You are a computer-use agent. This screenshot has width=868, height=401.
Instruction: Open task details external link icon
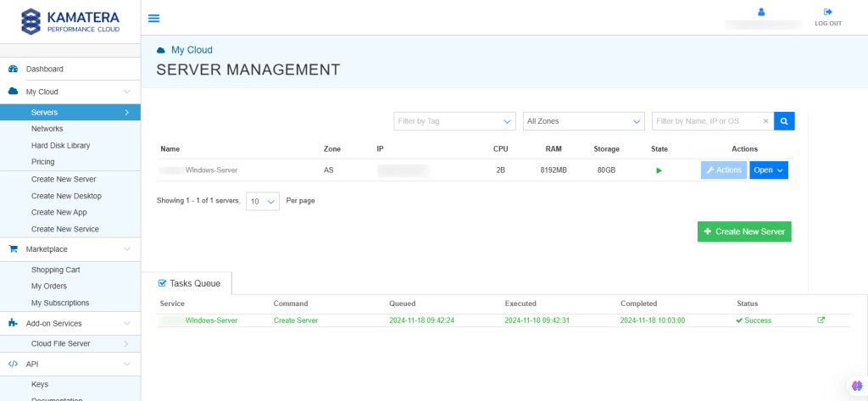tap(821, 320)
